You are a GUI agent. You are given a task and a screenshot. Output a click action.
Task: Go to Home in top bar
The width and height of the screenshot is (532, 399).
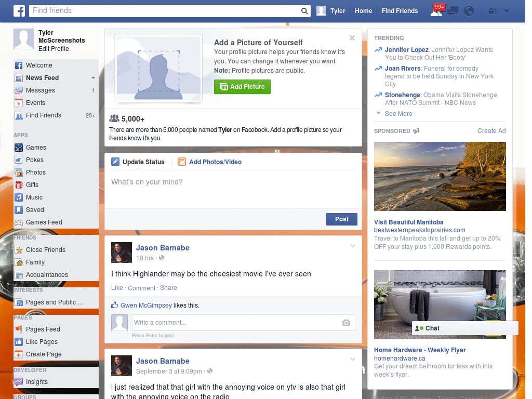pyautogui.click(x=363, y=11)
